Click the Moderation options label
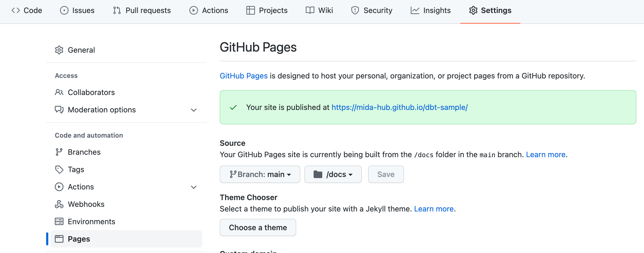This screenshot has height=253, width=644. (102, 110)
